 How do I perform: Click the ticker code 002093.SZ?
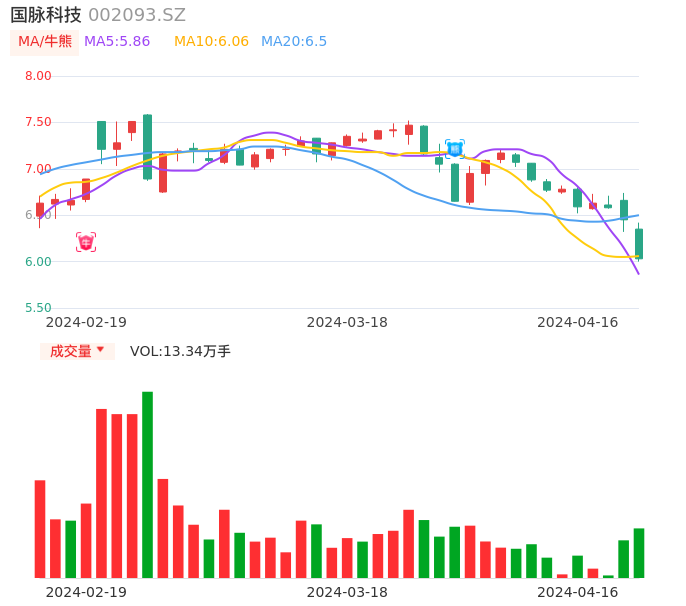137,15
